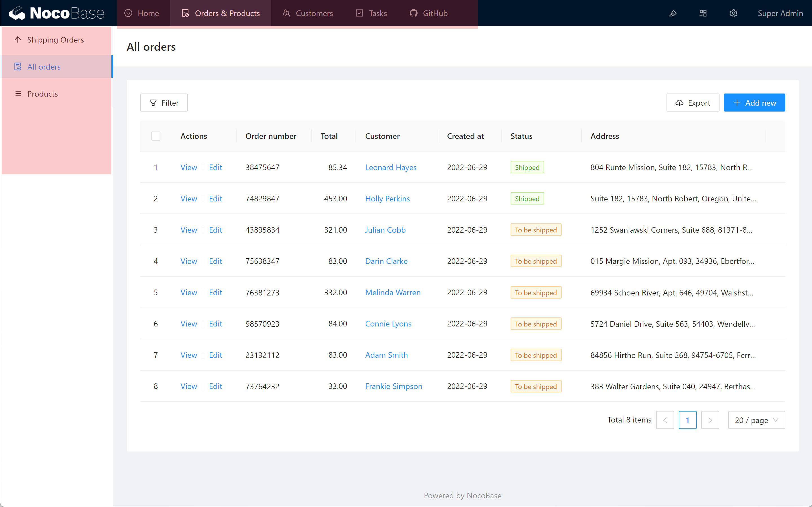Click the GitHub octocat icon
Viewport: 812px width, 507px height.
click(413, 14)
